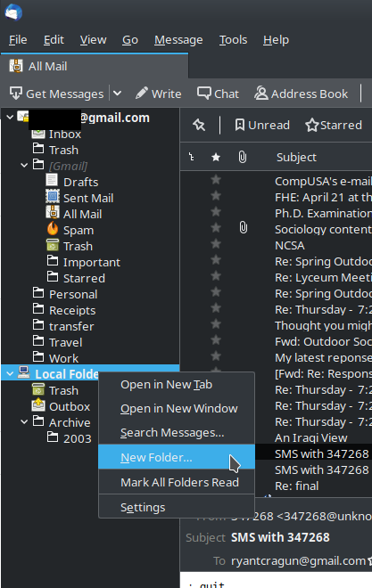Click the ryantcragun@gmail.com recipient address

pos(298,560)
